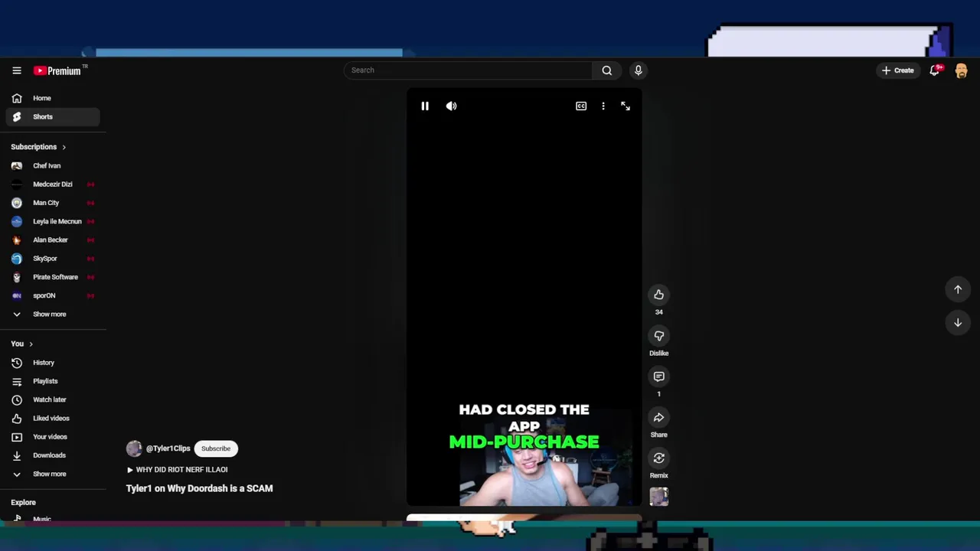The height and width of the screenshot is (551, 980).
Task: Open the comments panel
Action: (658, 377)
